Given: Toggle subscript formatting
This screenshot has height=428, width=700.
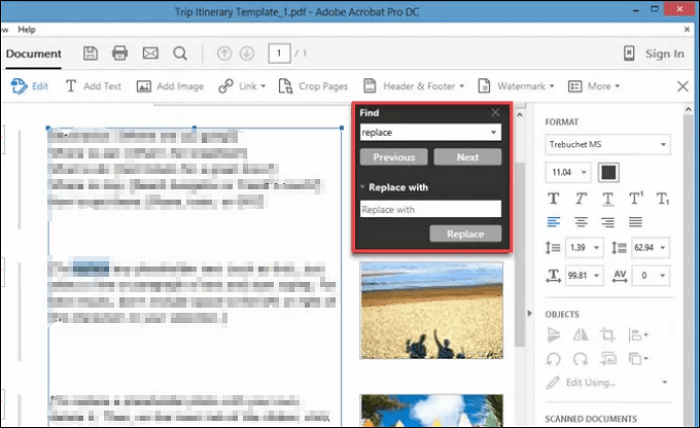Looking at the screenshot, I should click(x=662, y=199).
